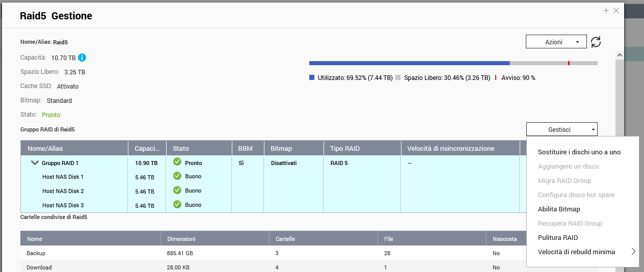The width and height of the screenshot is (644, 272).
Task: Collapse the Gruppo RAID 1 tree row
Action: (35, 163)
